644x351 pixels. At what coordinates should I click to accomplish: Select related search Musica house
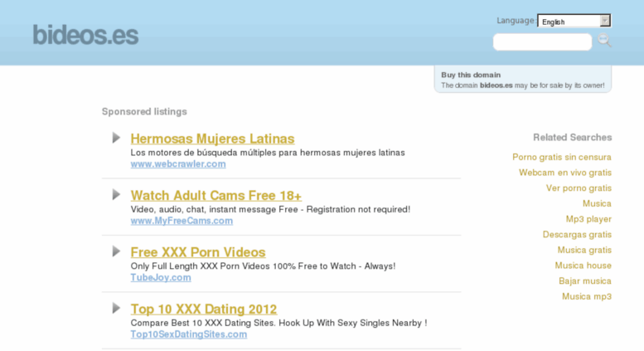(583, 266)
